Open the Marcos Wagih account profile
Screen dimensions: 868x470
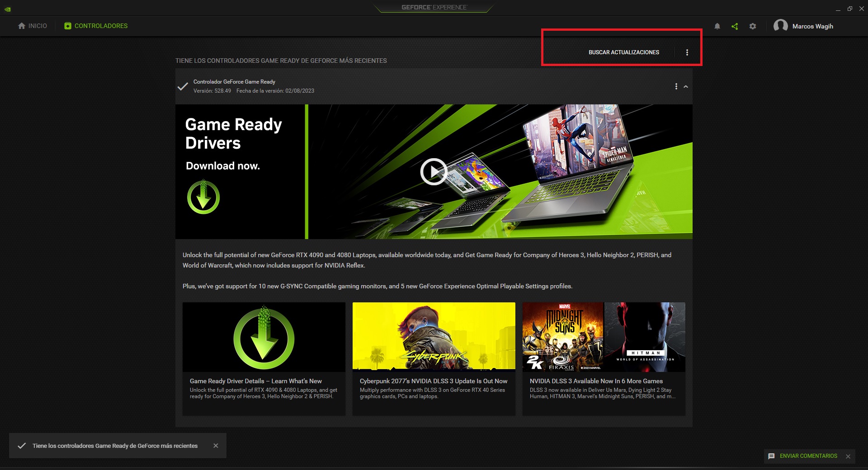[x=803, y=26]
